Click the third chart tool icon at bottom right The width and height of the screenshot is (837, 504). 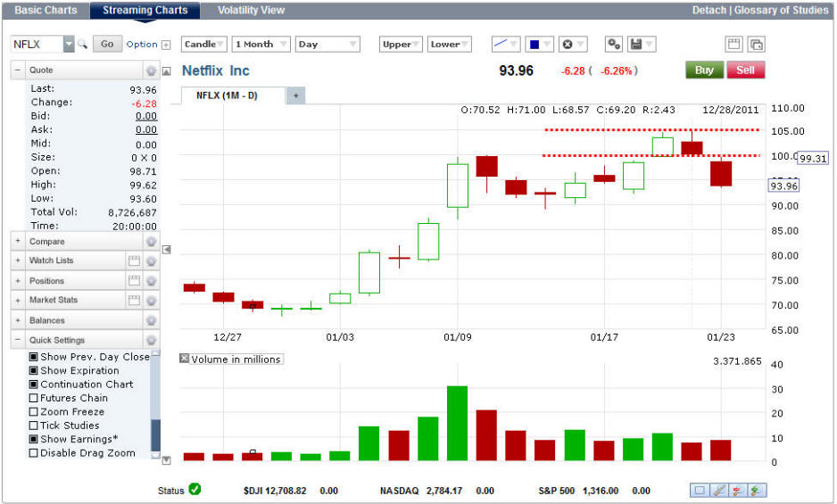point(738,490)
